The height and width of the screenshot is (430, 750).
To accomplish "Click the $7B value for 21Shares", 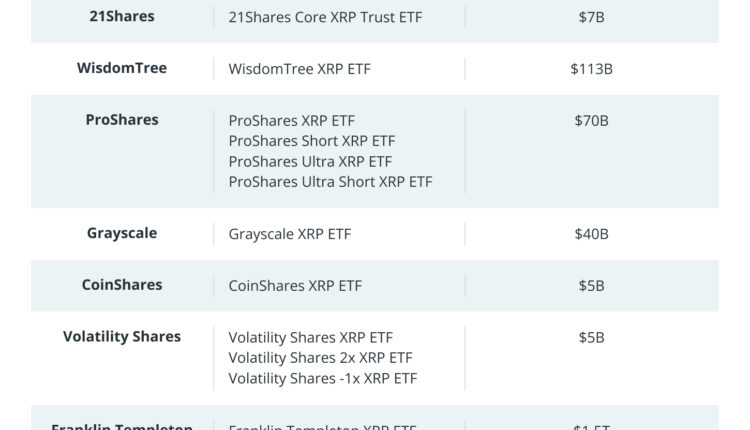I will coord(591,17).
